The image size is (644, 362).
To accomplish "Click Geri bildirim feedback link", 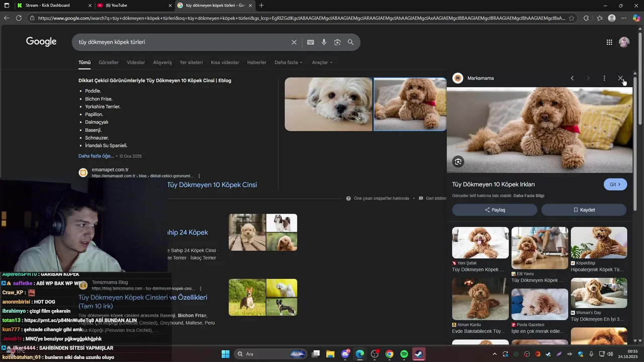I will [x=433, y=199].
